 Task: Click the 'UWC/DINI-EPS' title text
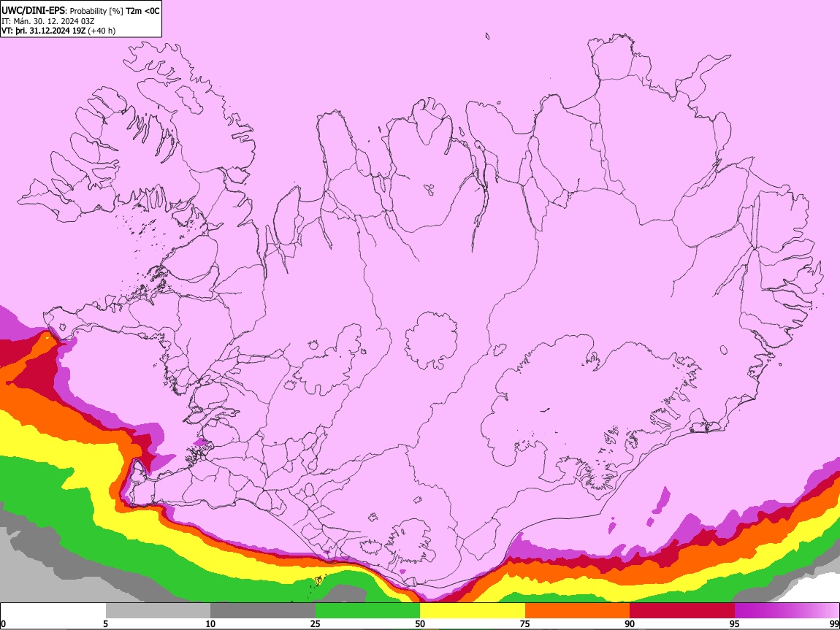33,11
